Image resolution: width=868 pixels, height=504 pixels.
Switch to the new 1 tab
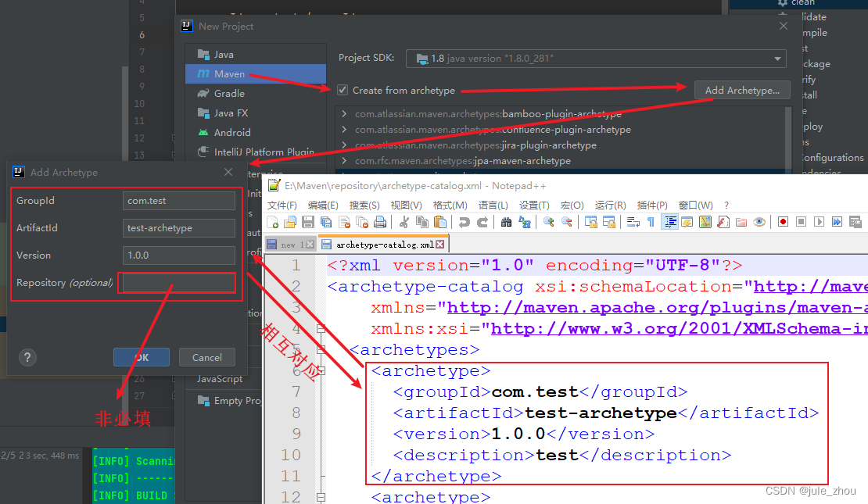pos(291,245)
